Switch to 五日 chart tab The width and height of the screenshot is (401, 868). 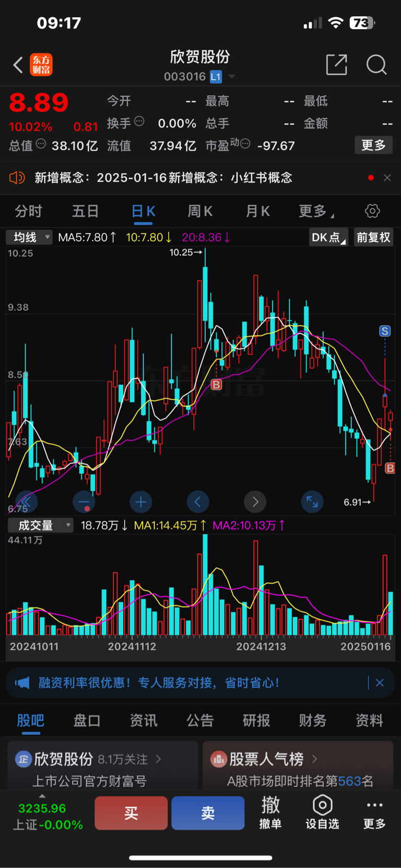85,211
